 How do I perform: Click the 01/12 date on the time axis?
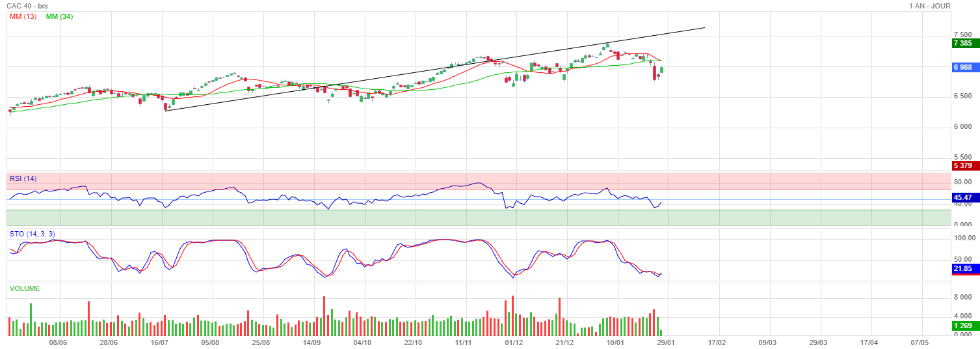tap(514, 342)
